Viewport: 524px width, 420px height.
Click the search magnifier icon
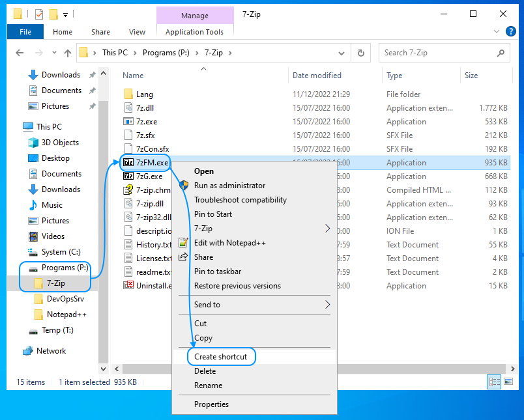(501, 53)
